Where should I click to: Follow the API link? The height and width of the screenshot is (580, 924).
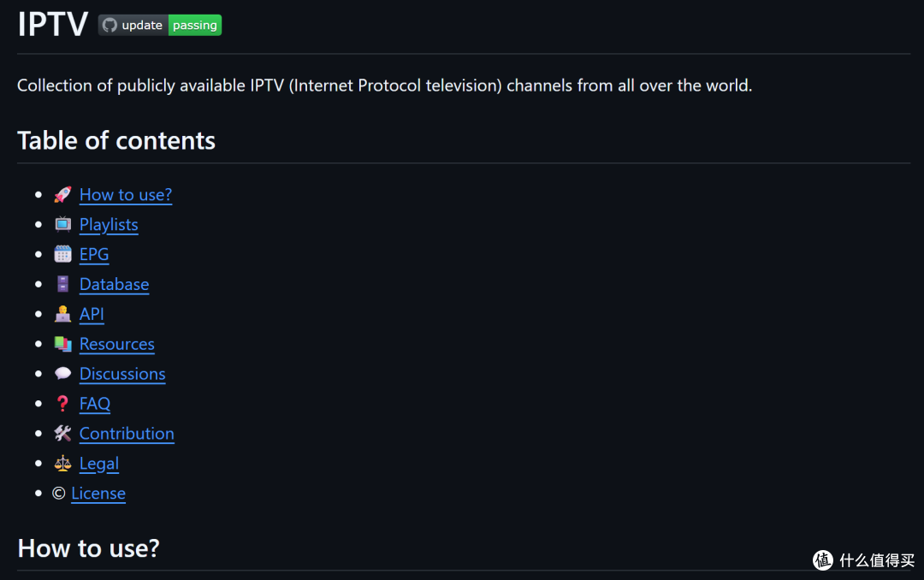click(92, 314)
